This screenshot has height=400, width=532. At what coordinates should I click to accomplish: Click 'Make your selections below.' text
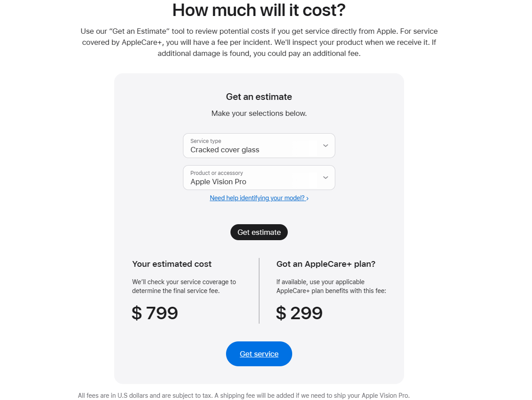pos(259,114)
